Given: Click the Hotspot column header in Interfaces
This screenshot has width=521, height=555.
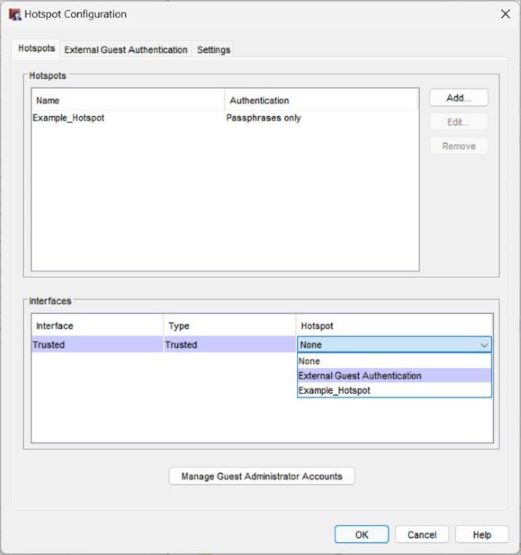Looking at the screenshot, I should click(x=394, y=326).
